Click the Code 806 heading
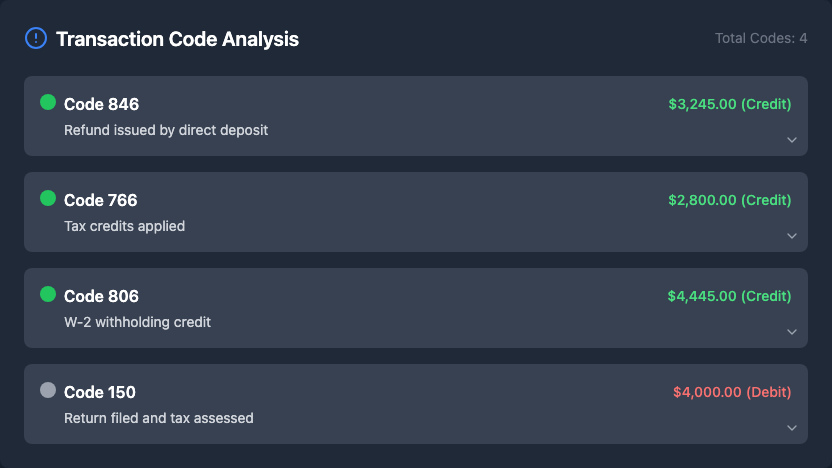The height and width of the screenshot is (468, 832). (101, 296)
